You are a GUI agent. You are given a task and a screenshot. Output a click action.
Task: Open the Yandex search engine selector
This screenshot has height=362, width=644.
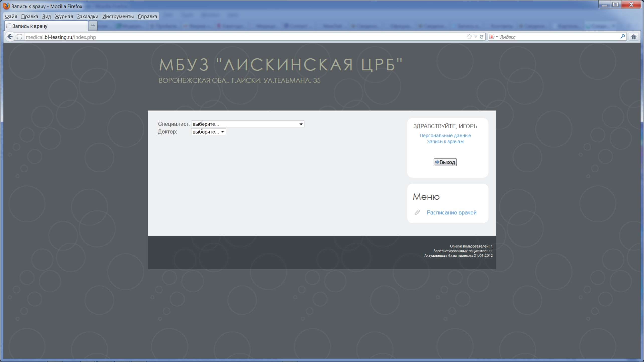click(x=493, y=37)
